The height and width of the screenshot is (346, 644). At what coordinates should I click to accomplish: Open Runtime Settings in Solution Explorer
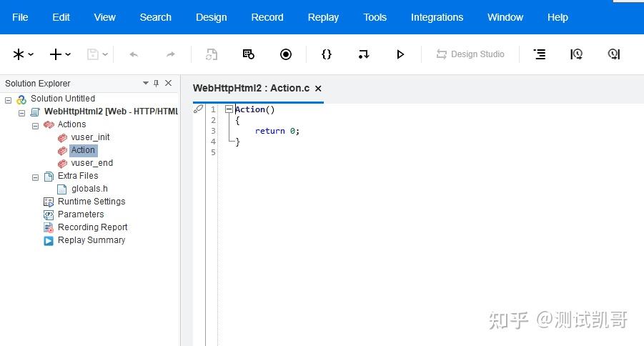click(91, 202)
